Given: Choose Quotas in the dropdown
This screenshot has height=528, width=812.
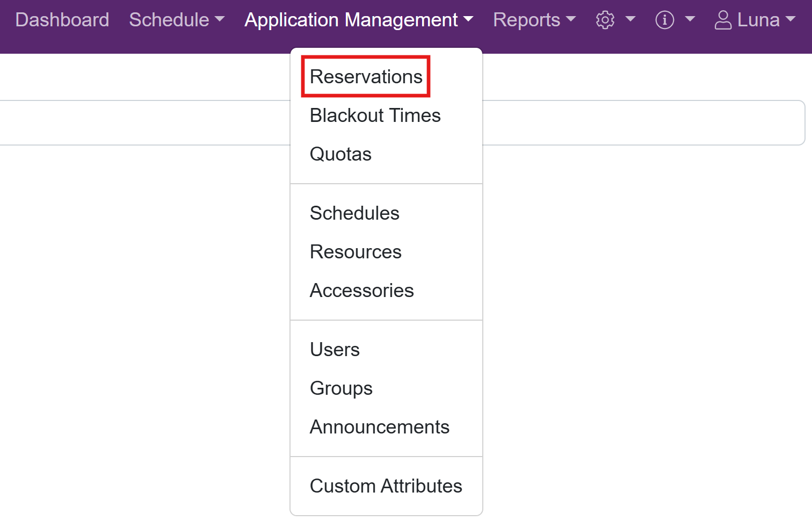Looking at the screenshot, I should coord(340,154).
